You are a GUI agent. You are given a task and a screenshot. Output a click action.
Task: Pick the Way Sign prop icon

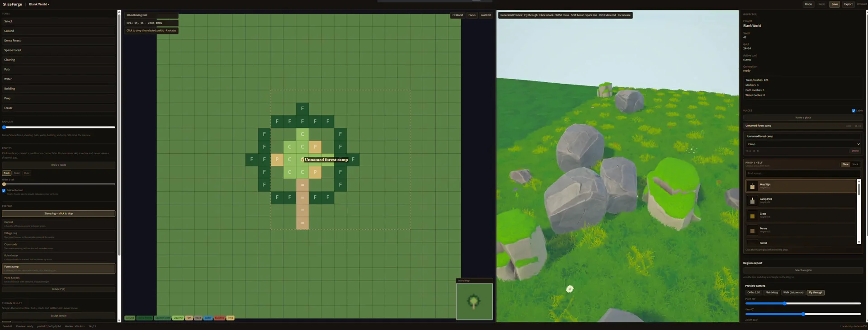[752, 186]
